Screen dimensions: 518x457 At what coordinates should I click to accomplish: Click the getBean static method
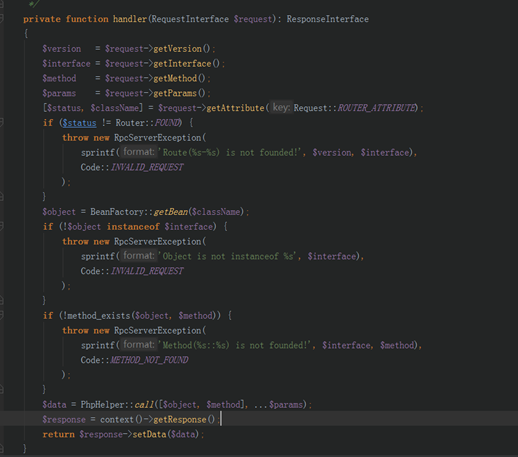tap(170, 212)
